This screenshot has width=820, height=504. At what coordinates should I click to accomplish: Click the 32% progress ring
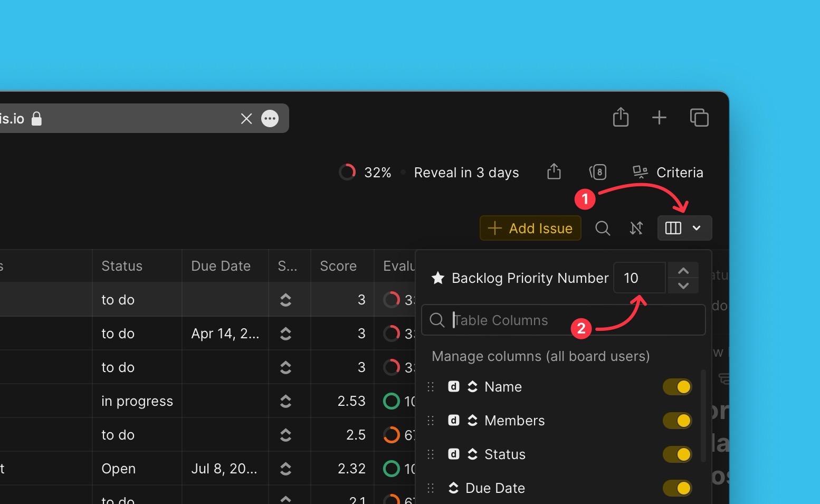pos(348,172)
